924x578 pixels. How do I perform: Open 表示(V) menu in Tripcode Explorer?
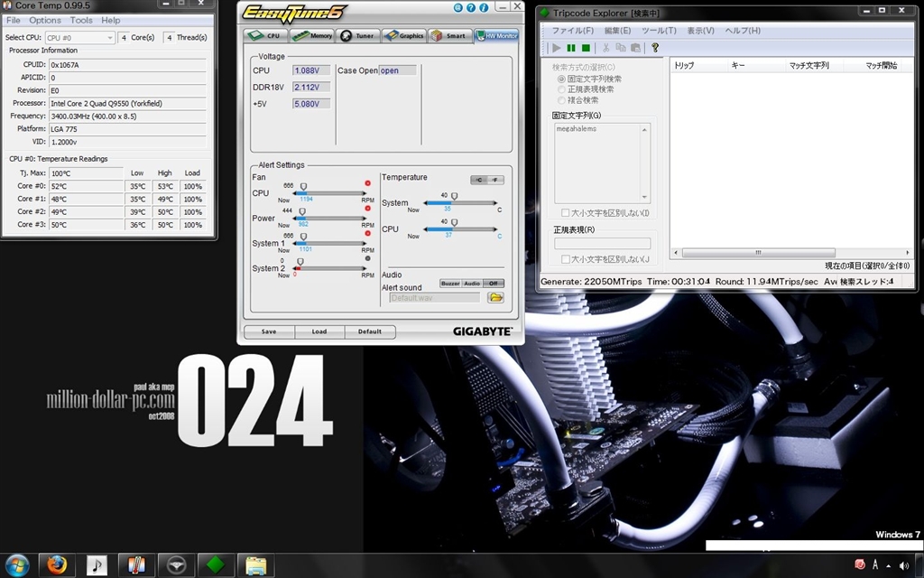click(x=700, y=31)
